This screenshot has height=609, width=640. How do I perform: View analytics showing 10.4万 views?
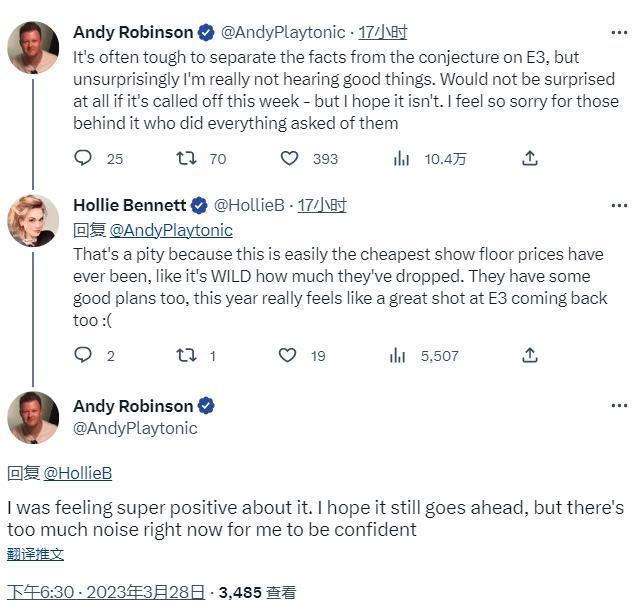(x=402, y=158)
